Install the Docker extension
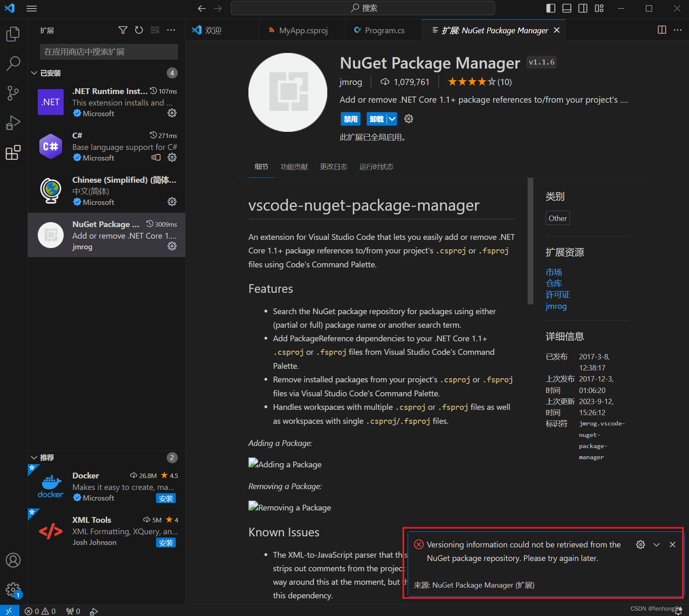 [x=166, y=498]
